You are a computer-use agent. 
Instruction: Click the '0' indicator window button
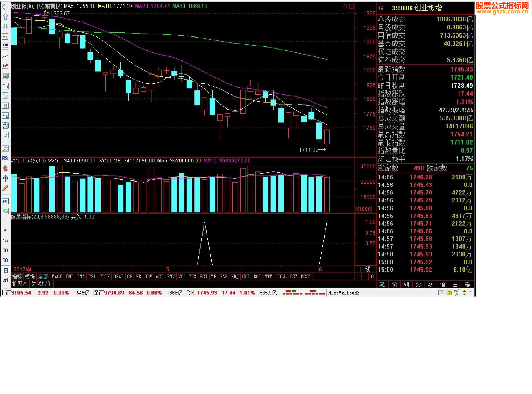coord(372,277)
